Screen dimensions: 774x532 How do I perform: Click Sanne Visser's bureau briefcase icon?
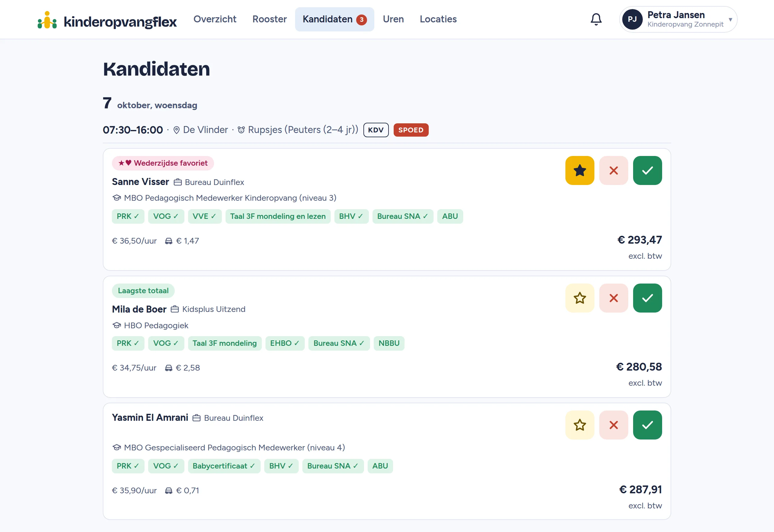[x=178, y=182]
